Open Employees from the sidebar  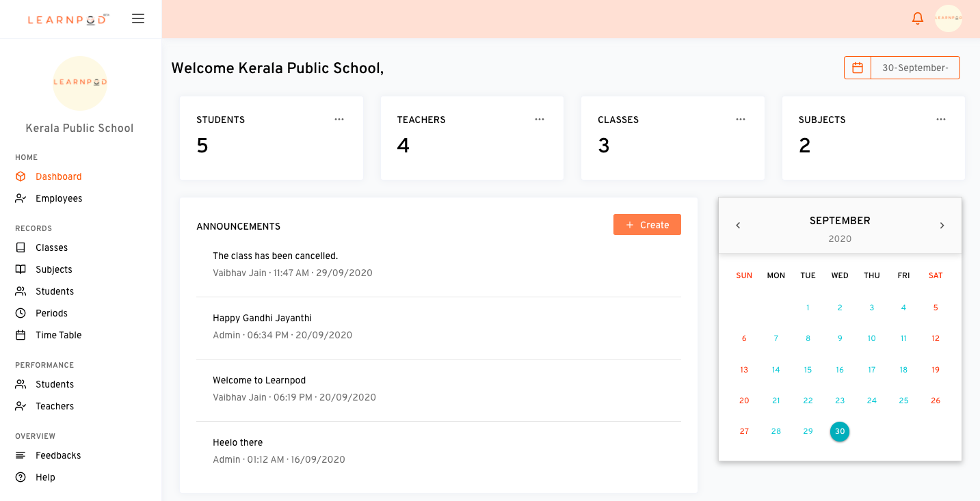coord(59,198)
